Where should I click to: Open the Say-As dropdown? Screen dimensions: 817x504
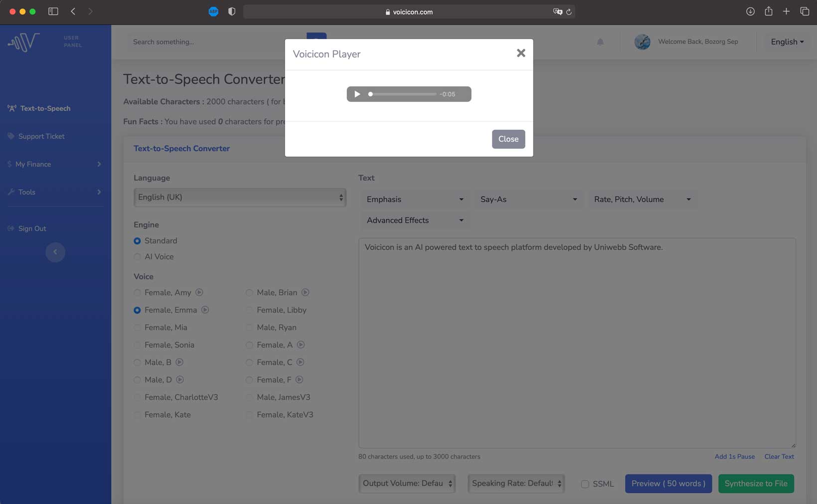528,199
